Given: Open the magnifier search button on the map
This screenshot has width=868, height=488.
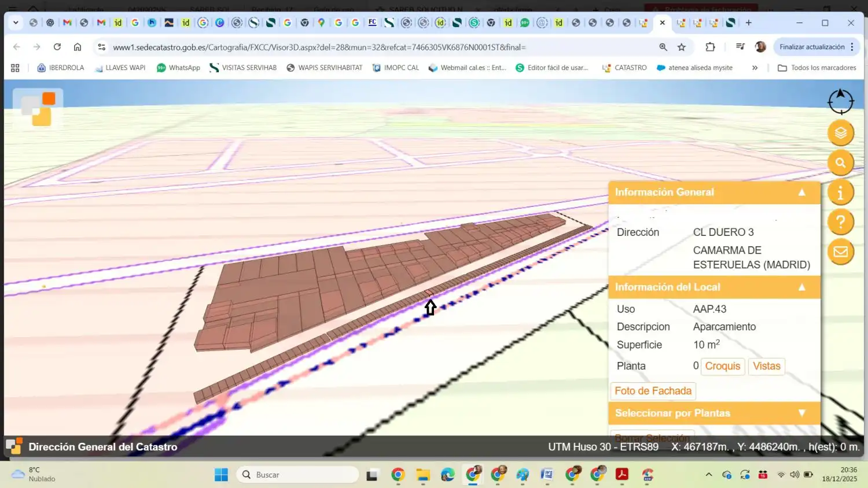Looking at the screenshot, I should coord(841,163).
